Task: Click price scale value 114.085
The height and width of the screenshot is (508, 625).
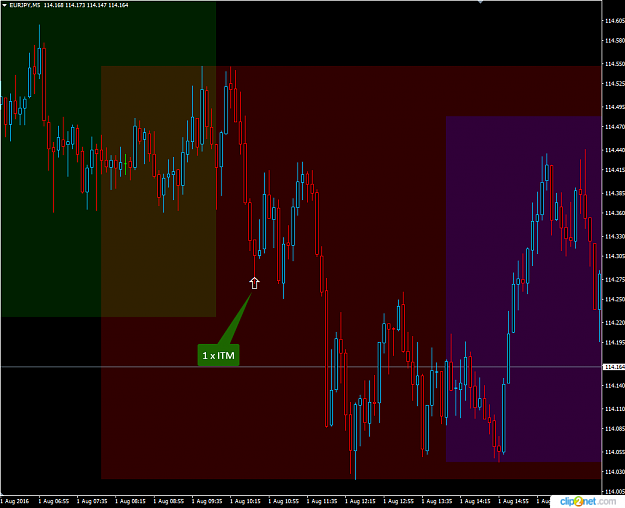Action: pos(615,429)
